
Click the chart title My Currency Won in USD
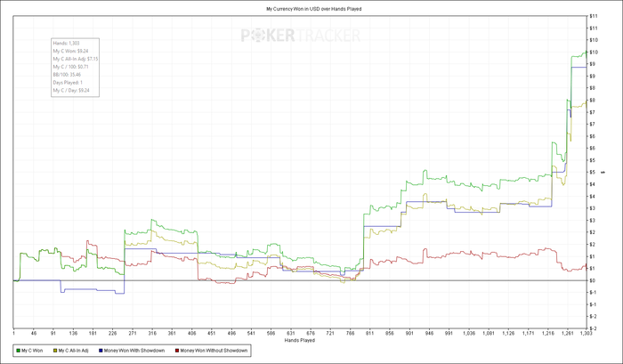(313, 9)
